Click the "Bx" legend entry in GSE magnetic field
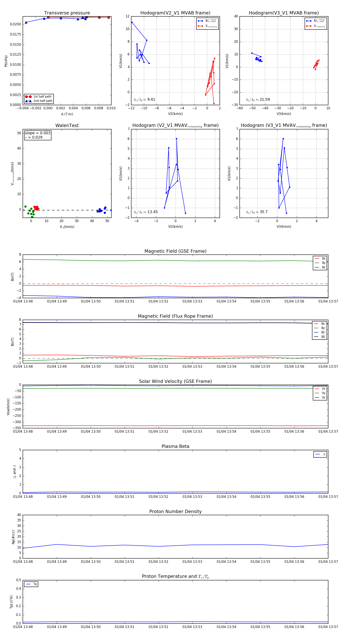Screen dimensions: 351x644 pos(320,259)
